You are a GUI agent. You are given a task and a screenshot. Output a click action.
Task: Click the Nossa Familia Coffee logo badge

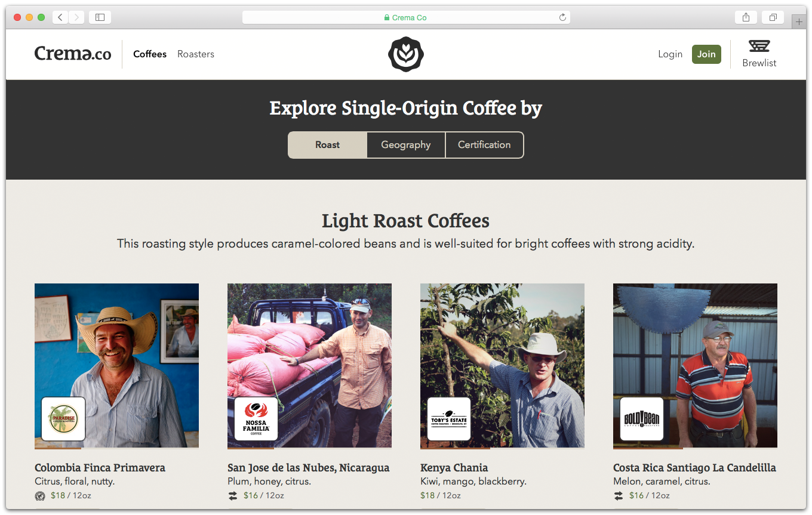[x=256, y=419]
